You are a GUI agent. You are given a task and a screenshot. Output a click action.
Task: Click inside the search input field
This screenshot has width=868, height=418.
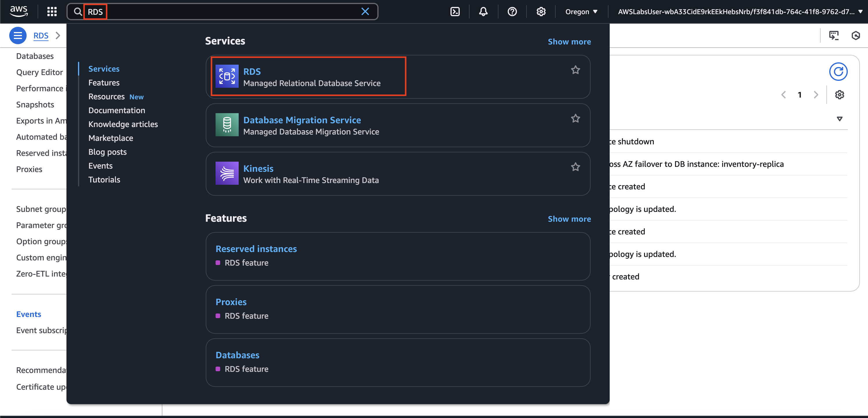pyautogui.click(x=229, y=12)
